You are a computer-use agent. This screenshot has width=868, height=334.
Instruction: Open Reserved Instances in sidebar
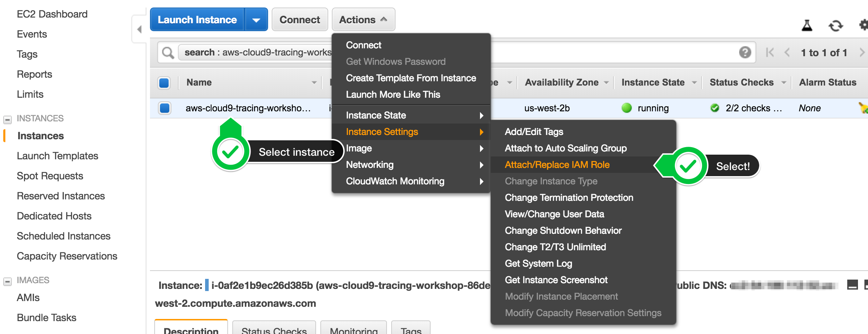(x=60, y=196)
